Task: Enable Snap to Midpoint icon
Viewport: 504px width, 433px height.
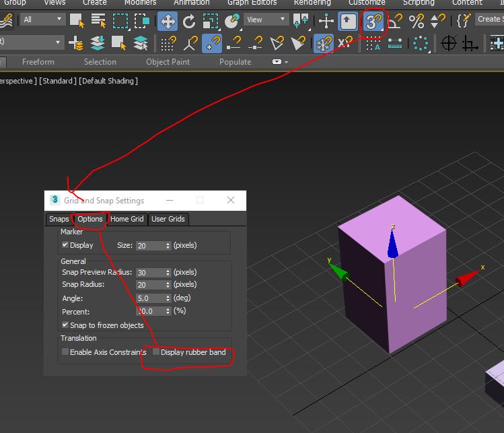Action: 255,43
